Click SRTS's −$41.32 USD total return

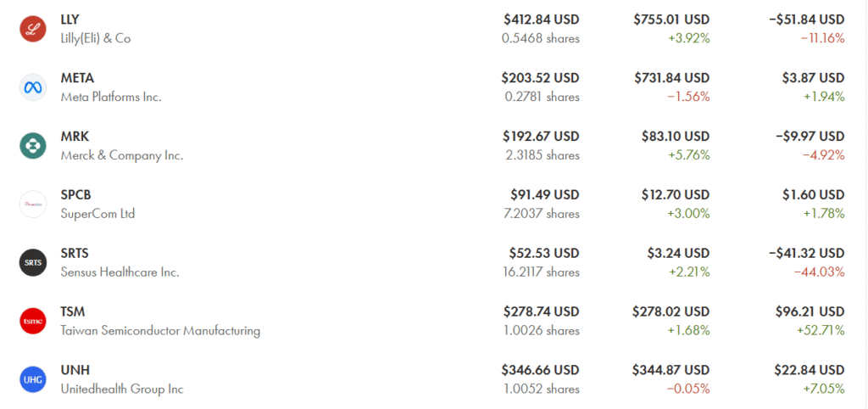point(806,253)
